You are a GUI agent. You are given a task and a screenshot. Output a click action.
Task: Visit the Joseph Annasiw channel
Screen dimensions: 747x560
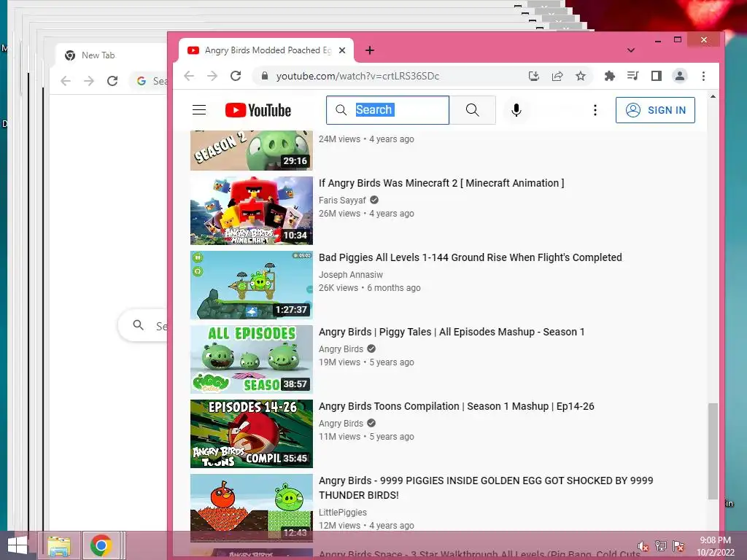coord(351,275)
